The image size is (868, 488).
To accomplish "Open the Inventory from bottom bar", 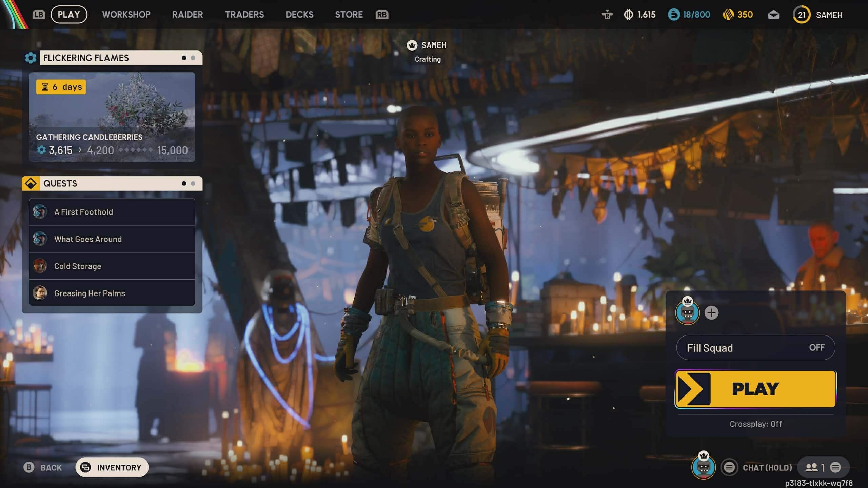I will tap(112, 467).
